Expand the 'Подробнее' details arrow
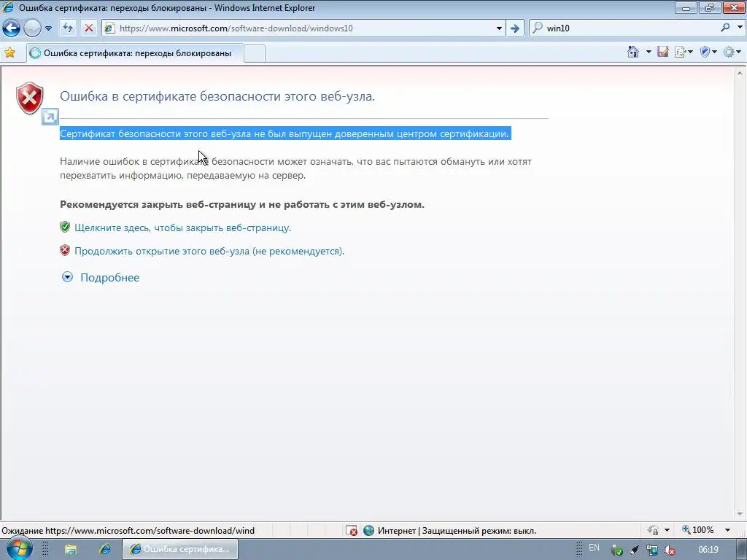Viewport: 747px width, 560px height. (x=68, y=277)
